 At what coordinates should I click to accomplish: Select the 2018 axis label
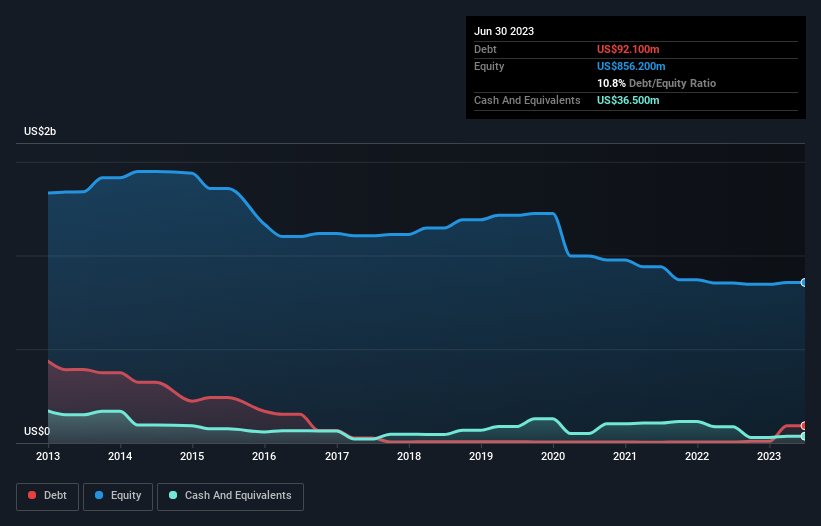coord(409,456)
